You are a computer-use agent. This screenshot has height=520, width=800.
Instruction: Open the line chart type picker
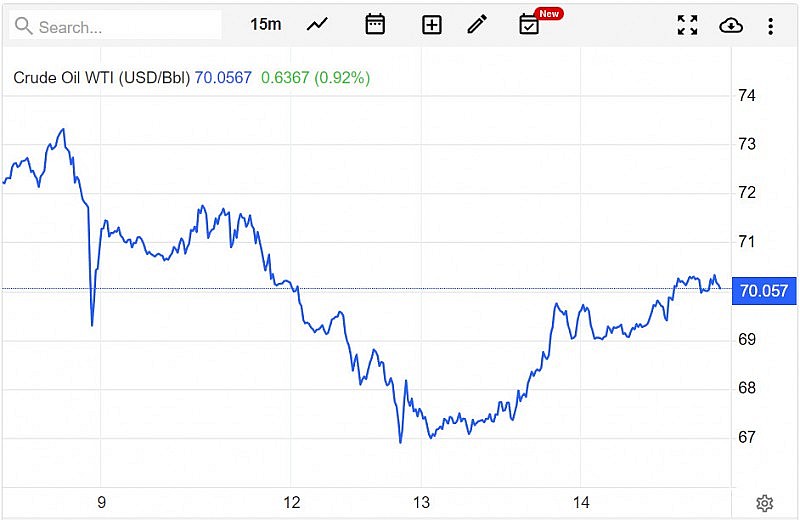click(317, 25)
